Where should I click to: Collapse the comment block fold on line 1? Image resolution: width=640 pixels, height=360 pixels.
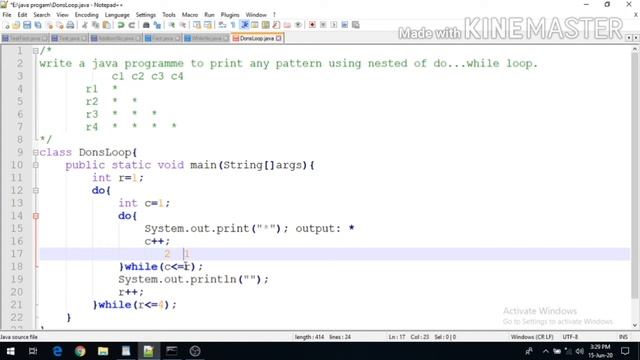pos(36,51)
